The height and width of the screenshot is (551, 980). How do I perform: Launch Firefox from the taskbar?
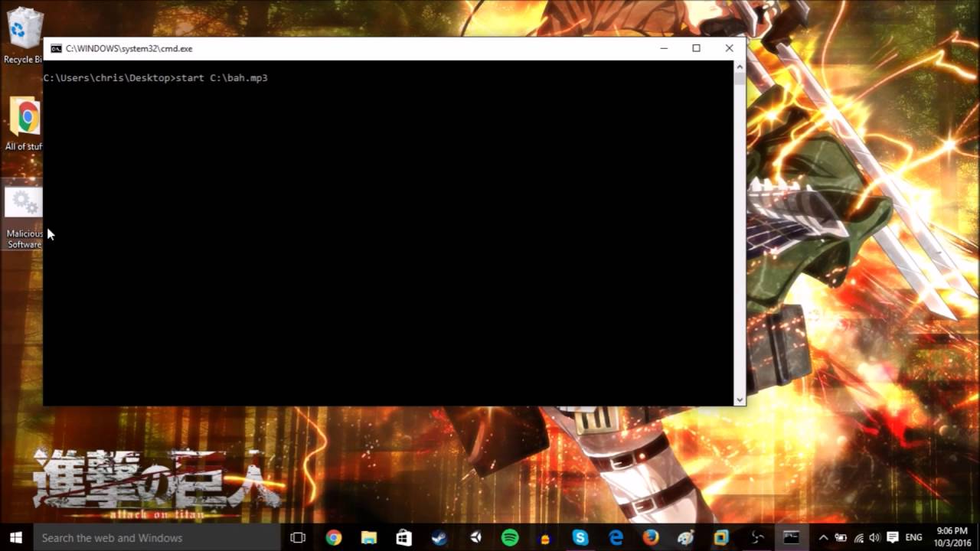[651, 537]
